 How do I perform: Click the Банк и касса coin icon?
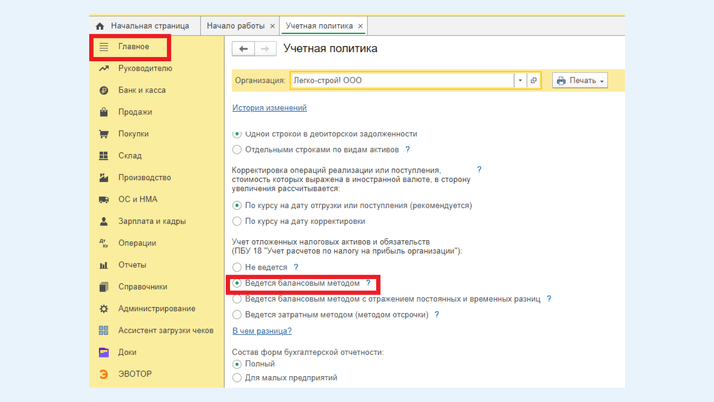click(104, 90)
